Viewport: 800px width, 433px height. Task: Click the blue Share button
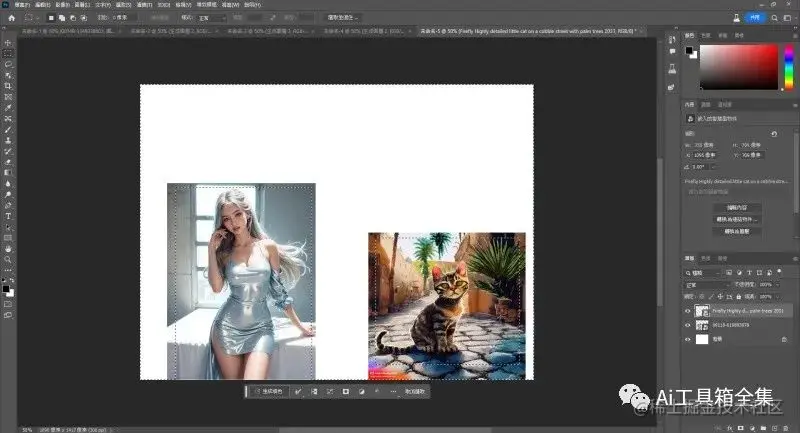click(x=755, y=18)
